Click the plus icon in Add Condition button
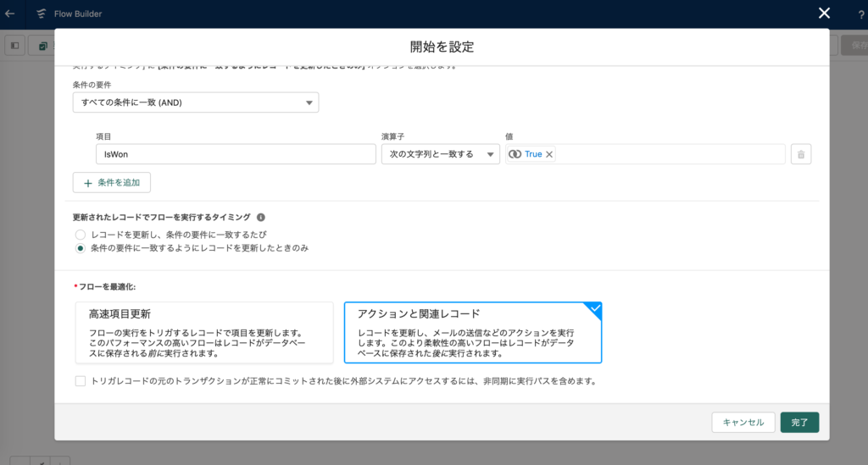Screen dimensions: 868x465 (x=87, y=182)
